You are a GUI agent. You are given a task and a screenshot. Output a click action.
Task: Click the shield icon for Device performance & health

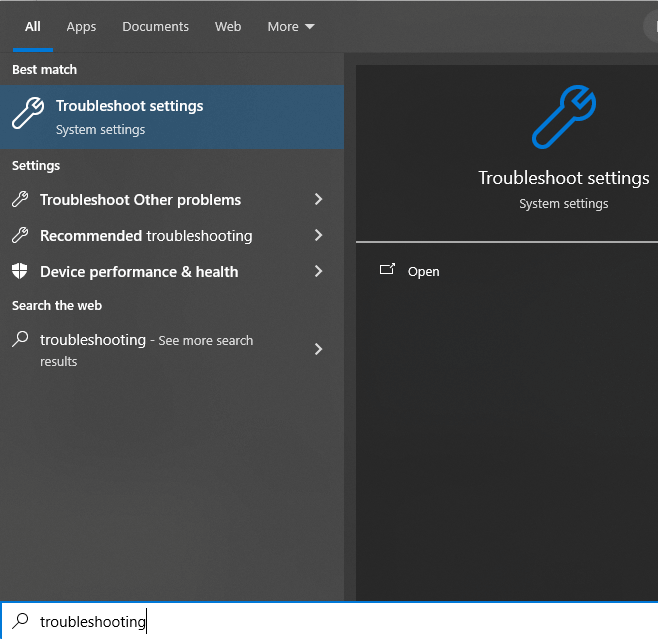click(x=20, y=272)
